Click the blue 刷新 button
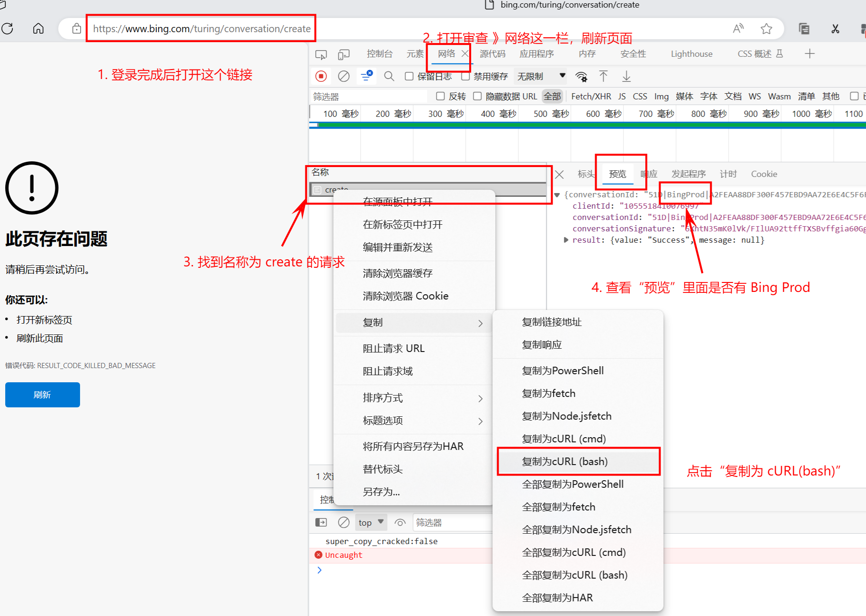866x616 pixels. (x=43, y=395)
